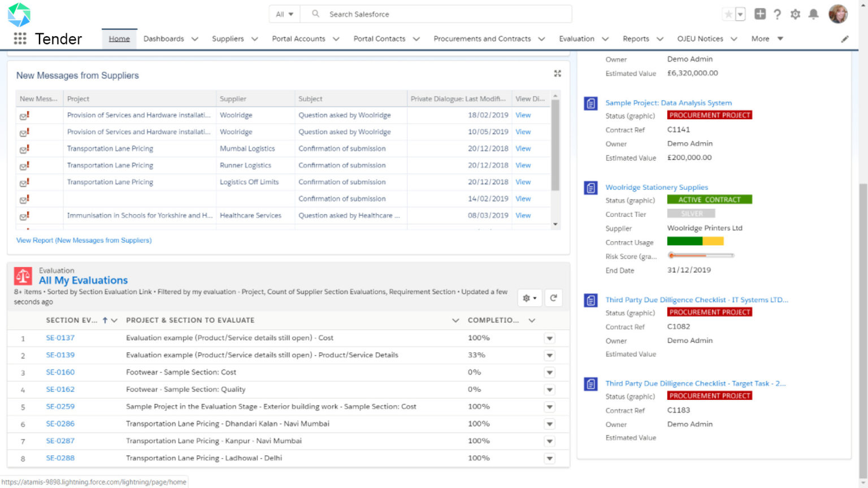The image size is (868, 488).
Task: Open Salesforce setup gear icon
Action: [x=796, y=14]
